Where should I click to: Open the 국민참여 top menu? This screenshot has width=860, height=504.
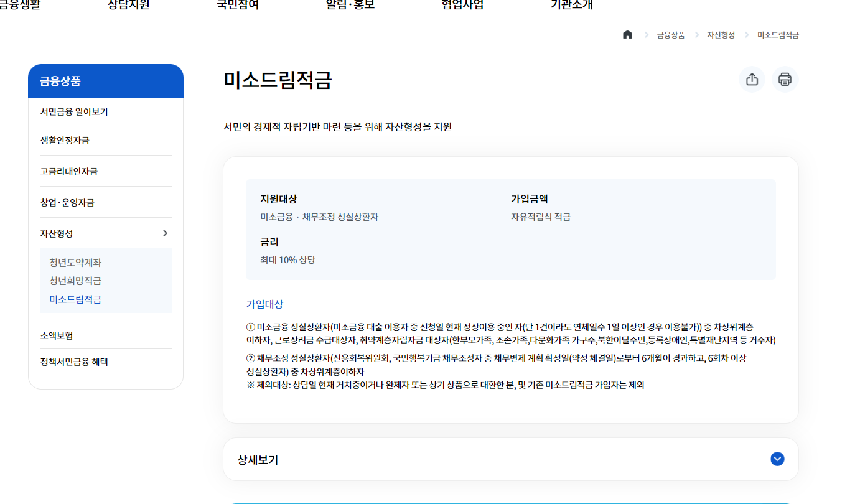pos(238,5)
